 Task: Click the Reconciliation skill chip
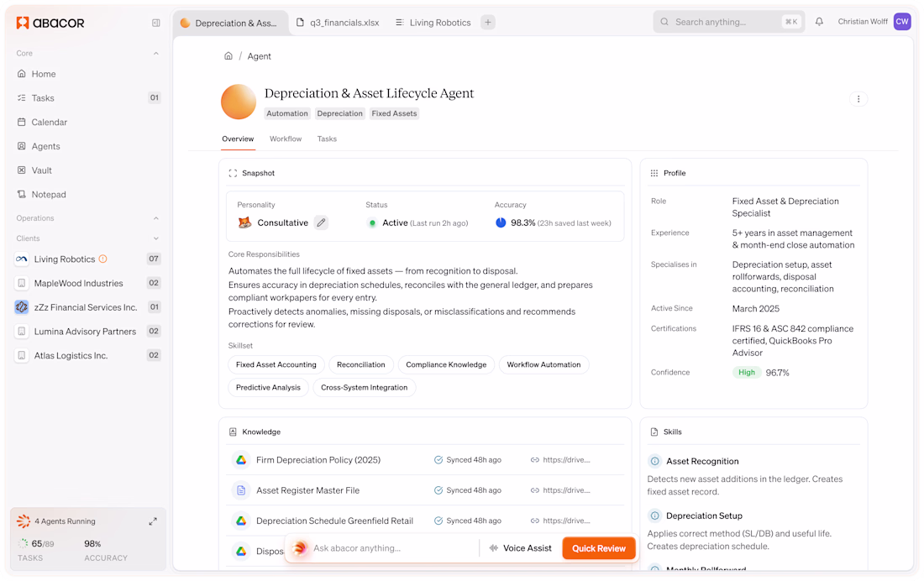pos(361,364)
